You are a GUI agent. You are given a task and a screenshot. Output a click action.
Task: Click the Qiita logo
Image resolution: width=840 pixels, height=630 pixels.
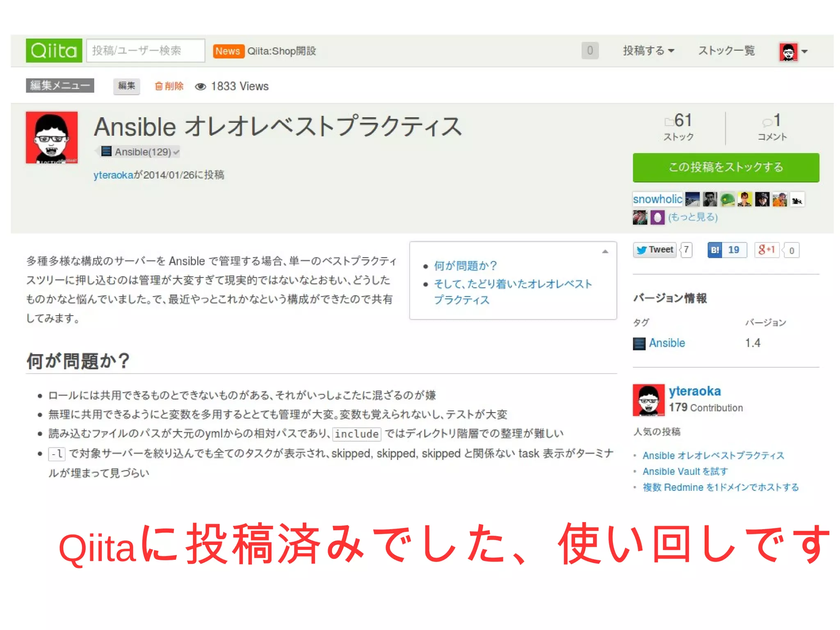pyautogui.click(x=54, y=50)
